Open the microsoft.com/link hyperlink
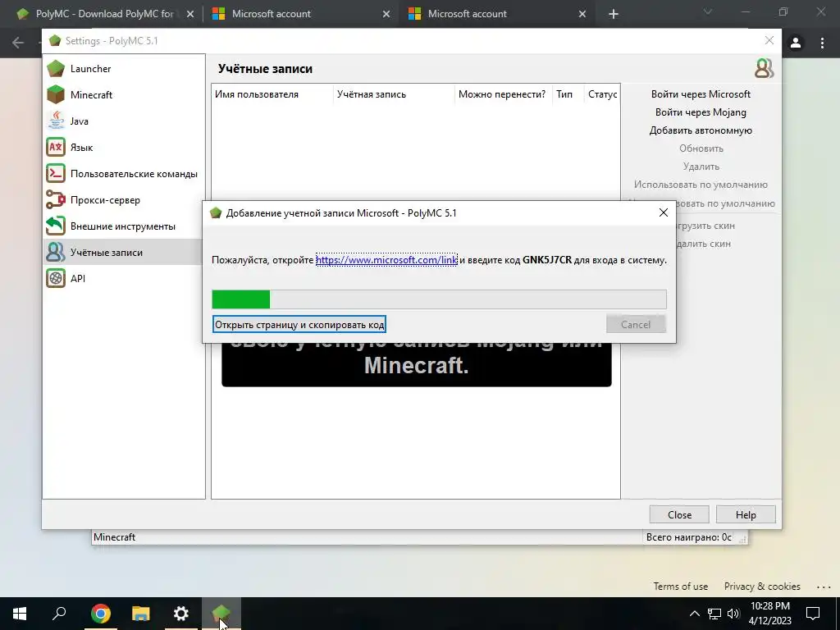 (386, 260)
